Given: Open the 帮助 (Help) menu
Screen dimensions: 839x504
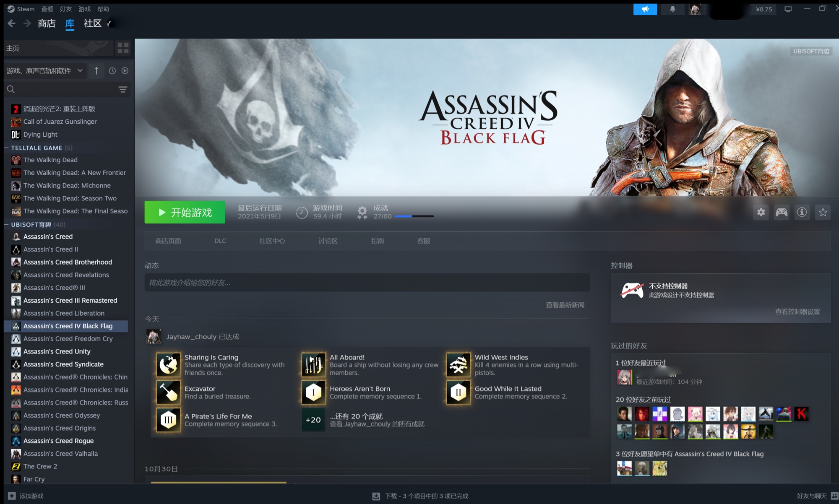Looking at the screenshot, I should [x=103, y=9].
